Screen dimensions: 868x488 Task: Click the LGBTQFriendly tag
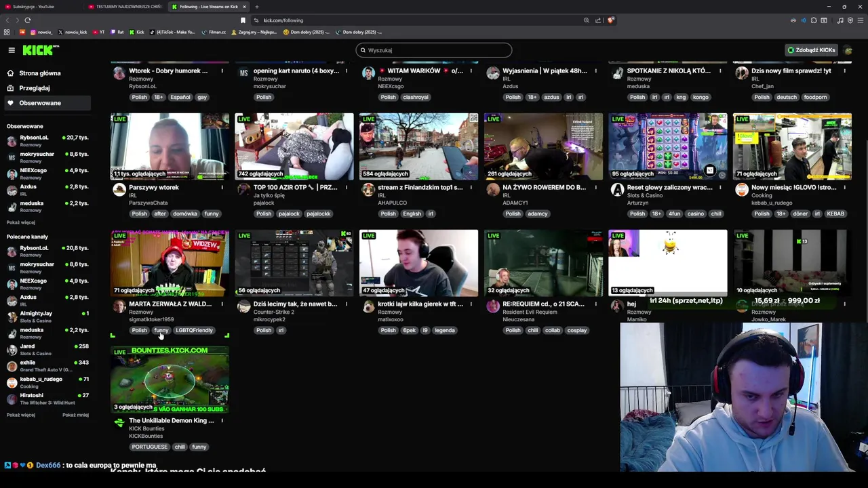(194, 330)
